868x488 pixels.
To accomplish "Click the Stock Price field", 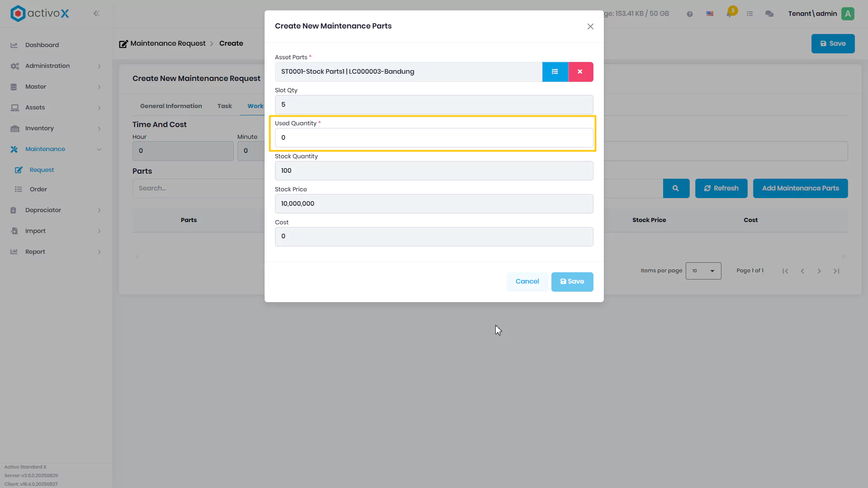I will (434, 204).
